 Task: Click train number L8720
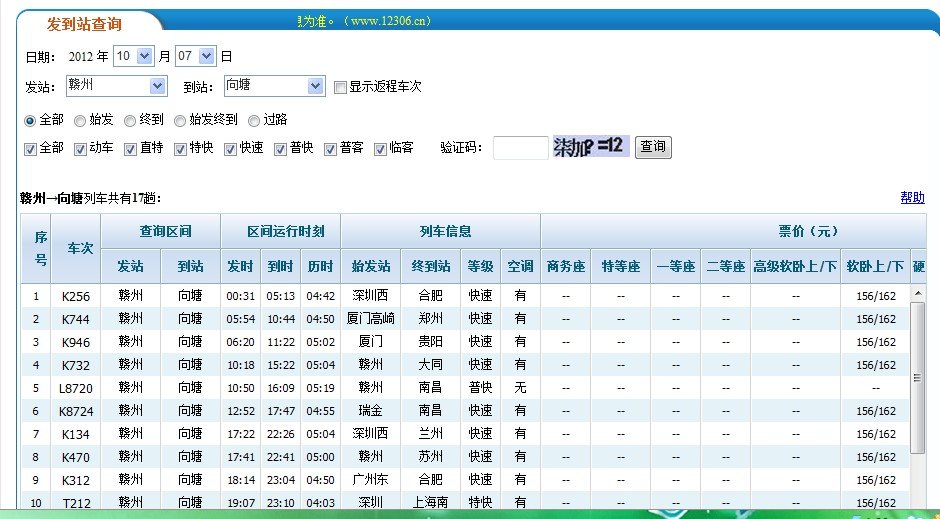[76, 388]
